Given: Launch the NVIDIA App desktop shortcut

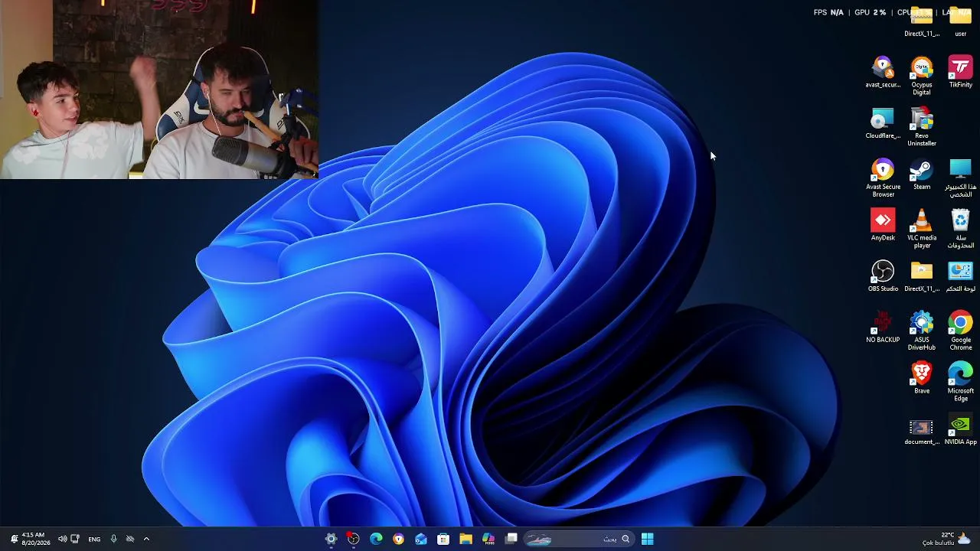Looking at the screenshot, I should pyautogui.click(x=960, y=430).
